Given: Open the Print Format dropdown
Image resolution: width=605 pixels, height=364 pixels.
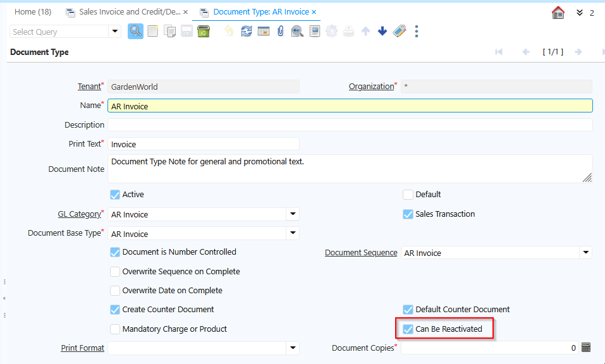Looking at the screenshot, I should pos(293,348).
